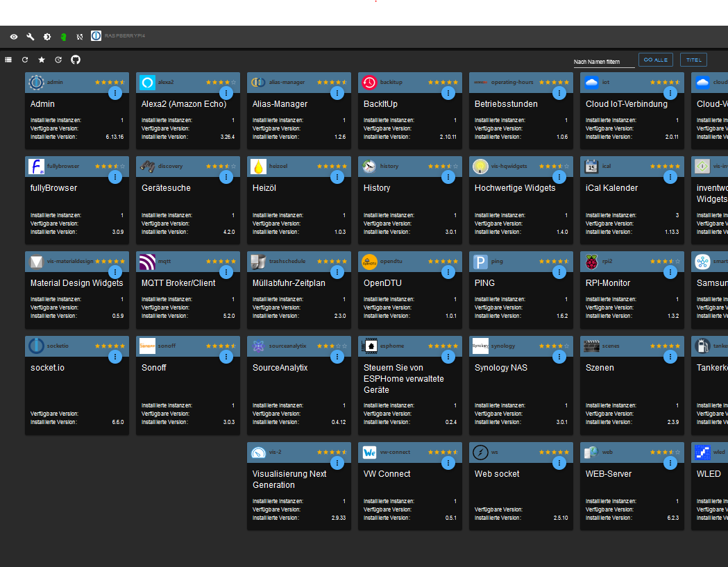Click the History adapter clock icon
This screenshot has height=567, width=728.
click(370, 167)
